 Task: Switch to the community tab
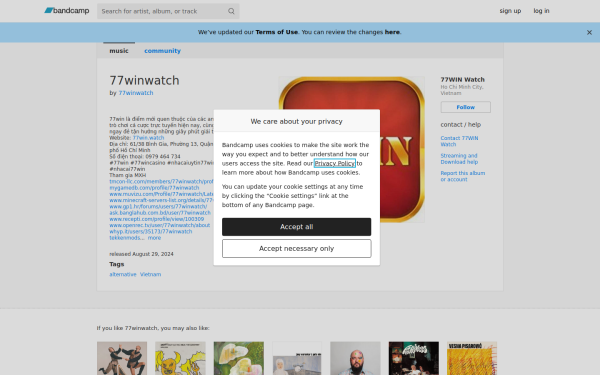click(162, 51)
